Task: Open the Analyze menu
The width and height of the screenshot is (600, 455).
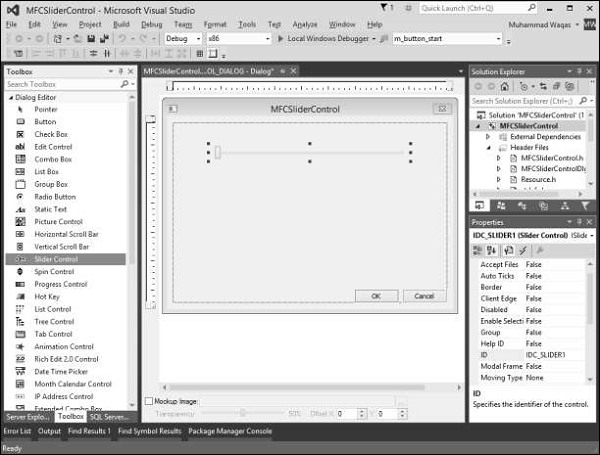Action: (x=305, y=24)
